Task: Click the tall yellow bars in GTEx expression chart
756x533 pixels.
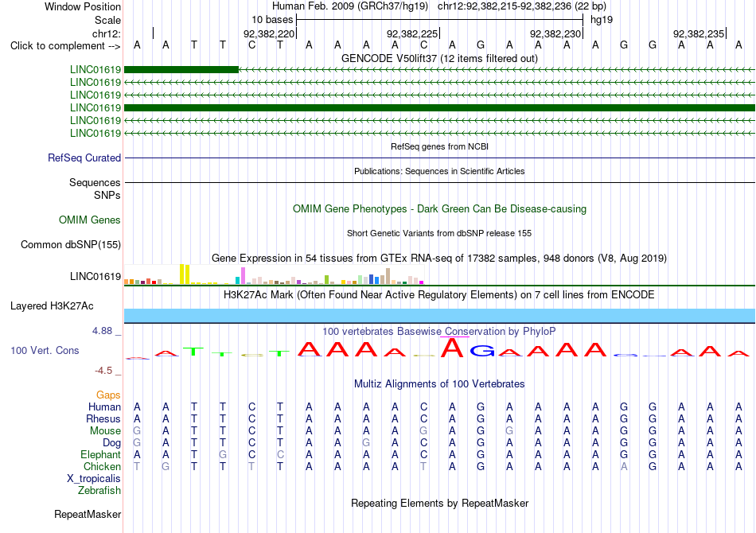Action: click(185, 274)
